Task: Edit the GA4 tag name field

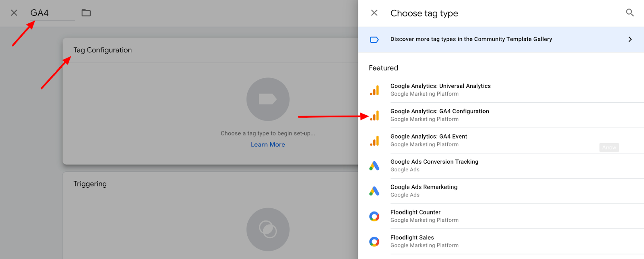Action: coord(52,13)
